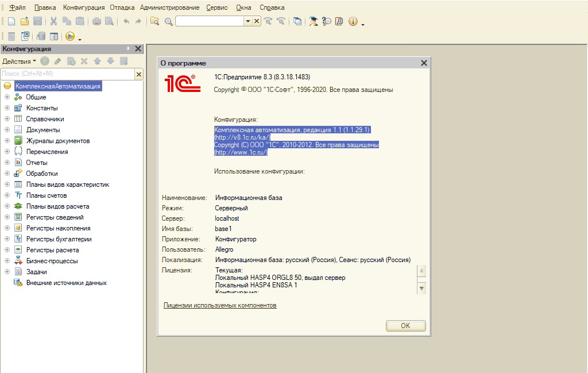This screenshot has width=588, height=373.
Task: Click the Print preview icon
Action: [110, 21]
